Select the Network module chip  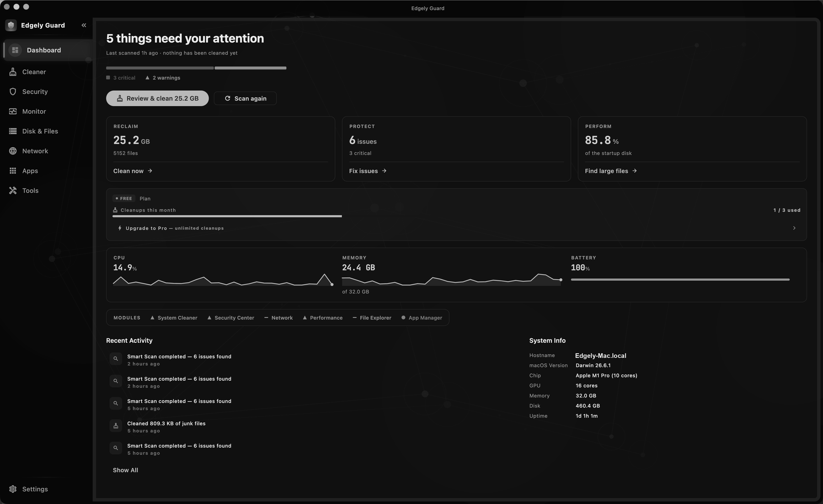pyautogui.click(x=278, y=318)
